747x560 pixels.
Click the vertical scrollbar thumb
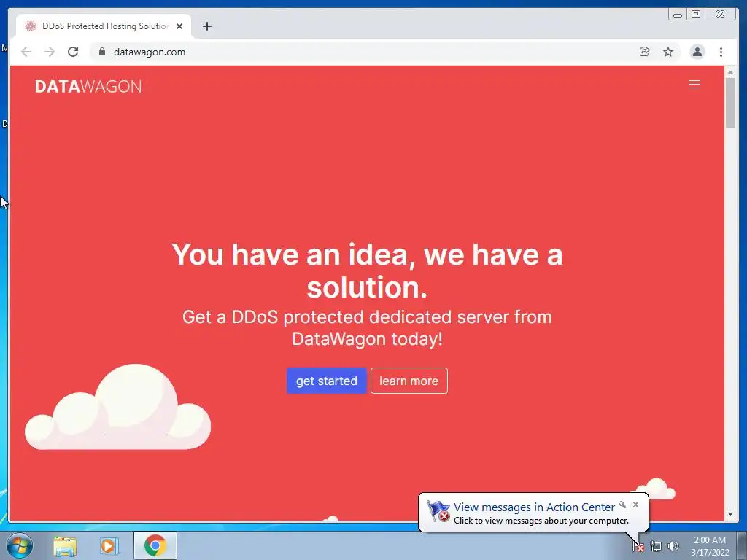[730, 102]
